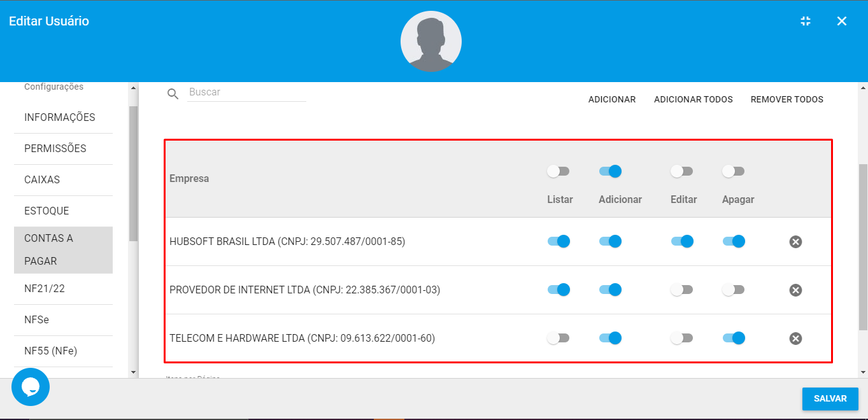Image resolution: width=868 pixels, height=420 pixels.
Task: Enable Listar for TELECOM E HARDWARE
Action: tap(559, 338)
